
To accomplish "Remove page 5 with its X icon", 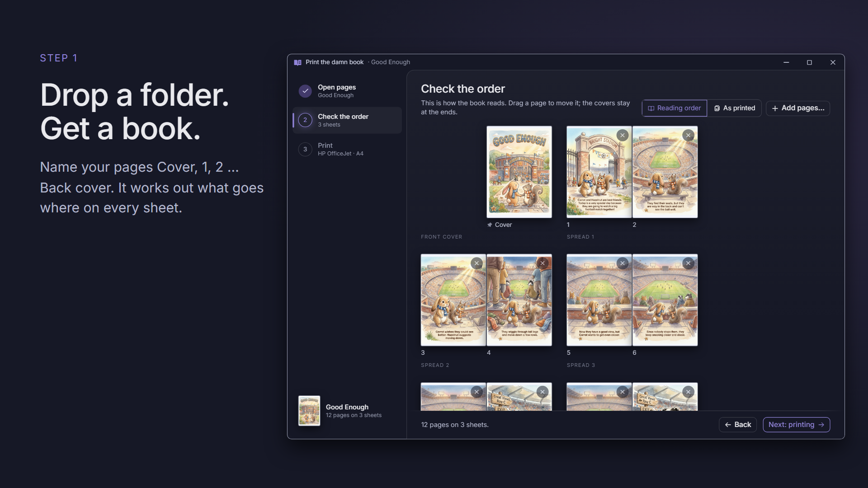I will tap(623, 263).
